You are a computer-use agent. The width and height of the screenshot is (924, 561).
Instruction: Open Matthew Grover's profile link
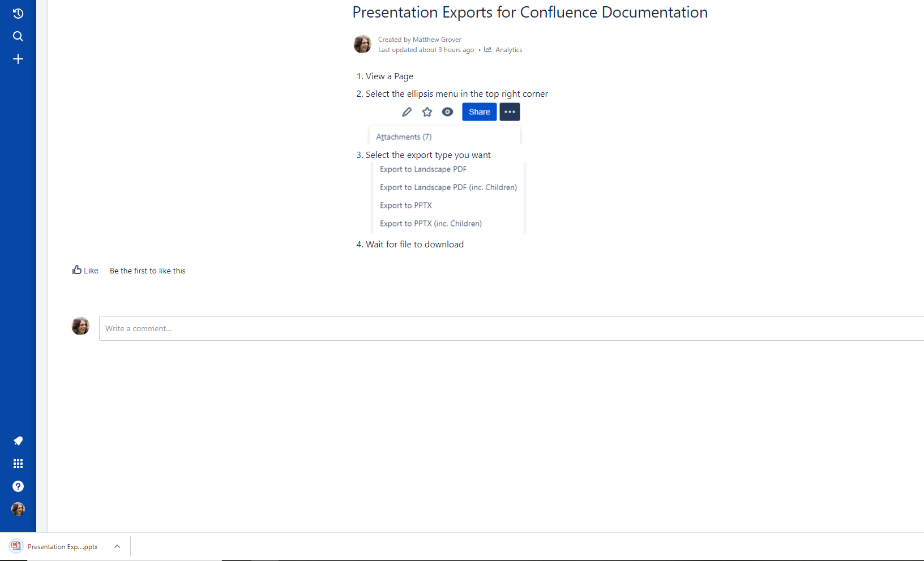[437, 40]
